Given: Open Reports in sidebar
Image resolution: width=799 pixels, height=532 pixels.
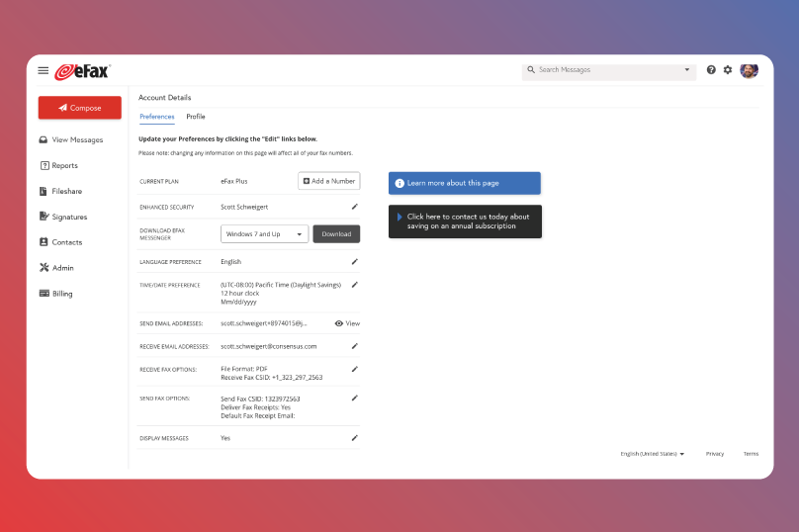Looking at the screenshot, I should pos(59,165).
